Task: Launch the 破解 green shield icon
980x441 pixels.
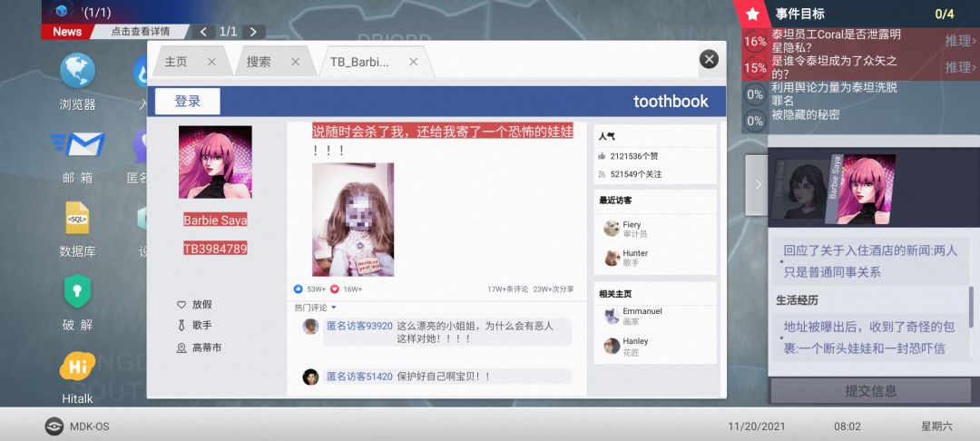Action: coord(77,291)
